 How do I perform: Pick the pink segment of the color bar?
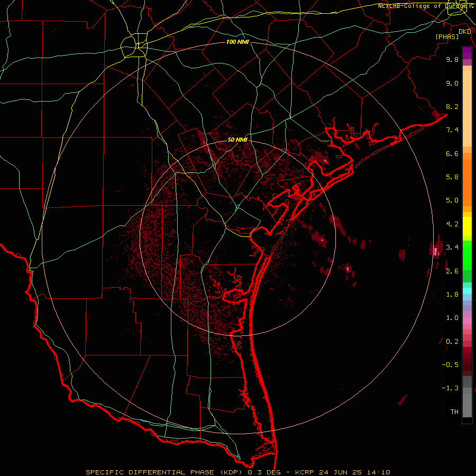coord(467,321)
